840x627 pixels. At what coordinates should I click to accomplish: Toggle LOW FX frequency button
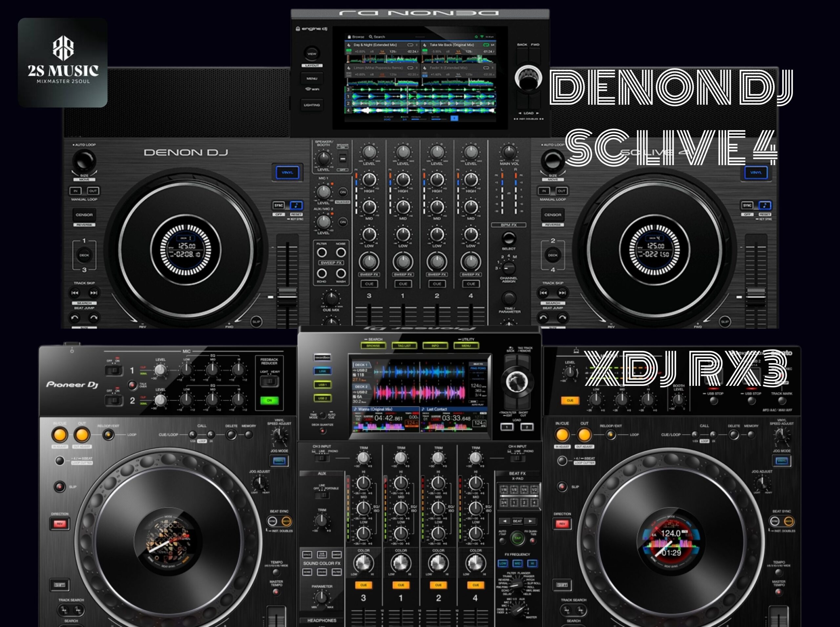tap(503, 563)
